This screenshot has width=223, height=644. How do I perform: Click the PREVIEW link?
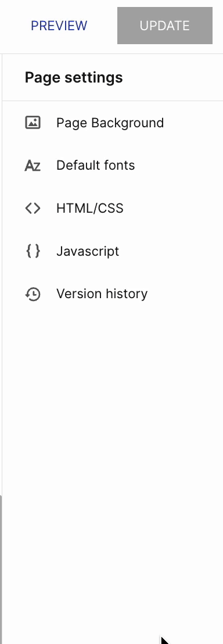[x=59, y=26]
